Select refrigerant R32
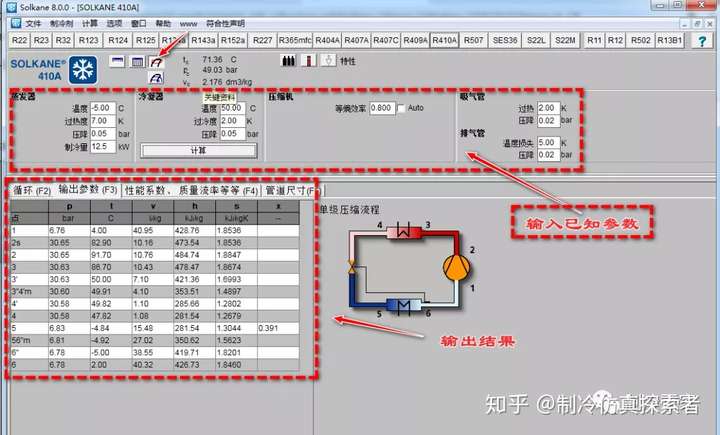The height and width of the screenshot is (435, 720). point(63,40)
